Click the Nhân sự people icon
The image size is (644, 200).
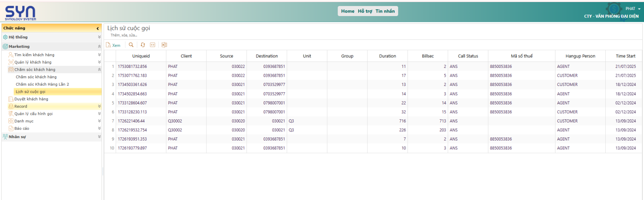click(x=5, y=137)
